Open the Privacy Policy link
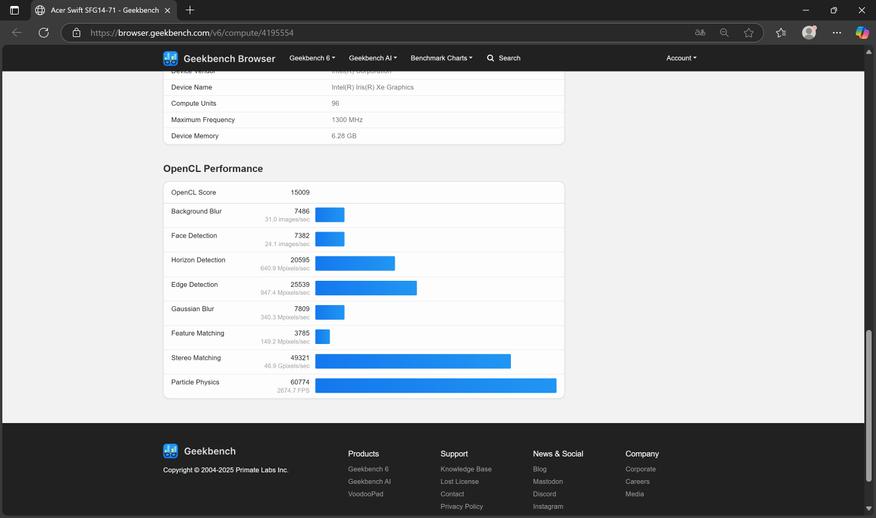This screenshot has width=876, height=518. click(461, 507)
